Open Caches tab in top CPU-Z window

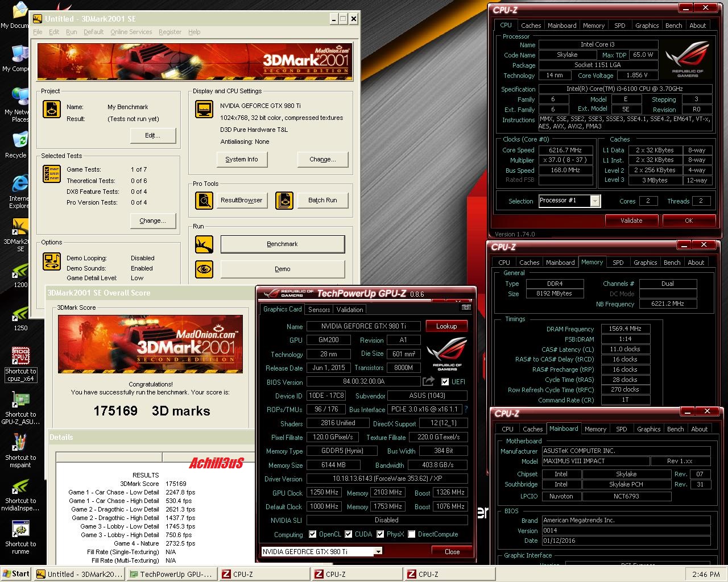point(531,26)
